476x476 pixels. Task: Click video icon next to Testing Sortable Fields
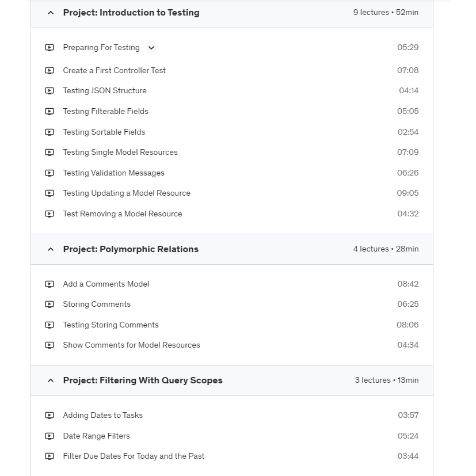pyautogui.click(x=49, y=132)
